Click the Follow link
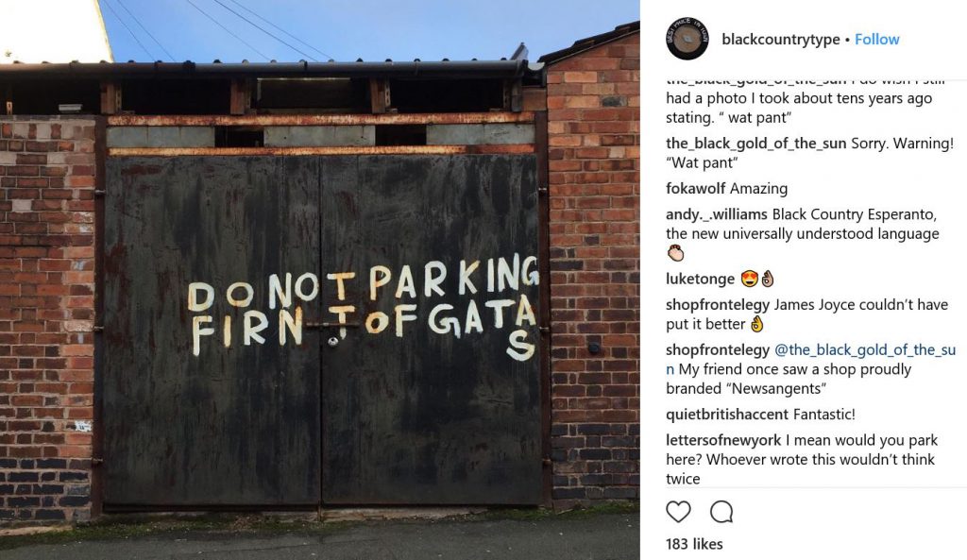 coord(877,40)
